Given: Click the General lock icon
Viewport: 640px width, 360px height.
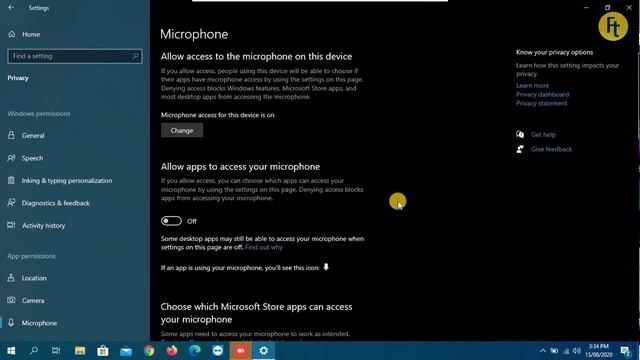Looking at the screenshot, I should pos(11,135).
